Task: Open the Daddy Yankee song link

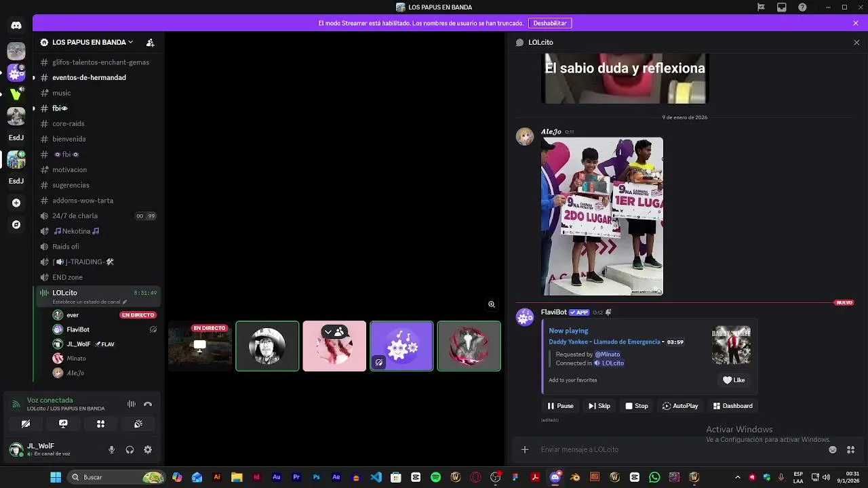Action: pos(604,342)
